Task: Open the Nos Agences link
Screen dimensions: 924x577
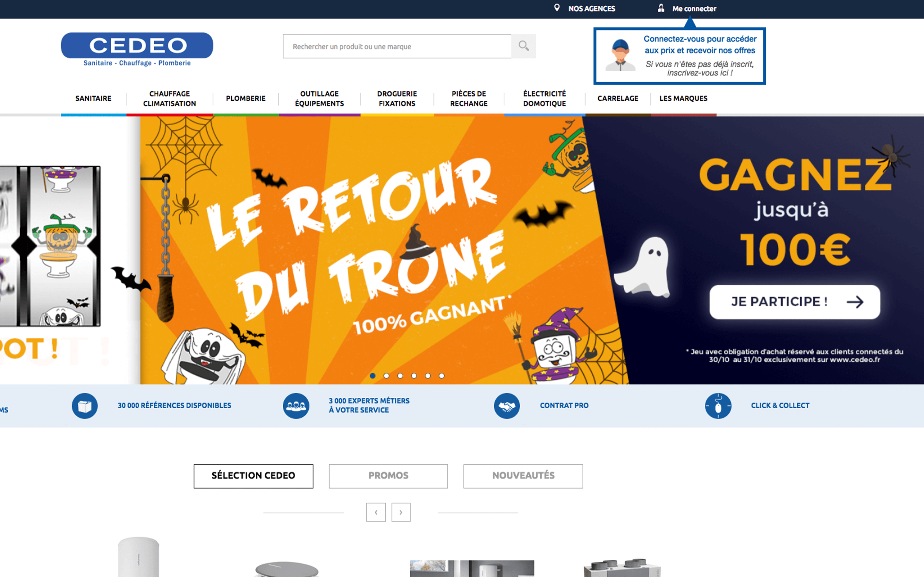Action: (x=592, y=8)
